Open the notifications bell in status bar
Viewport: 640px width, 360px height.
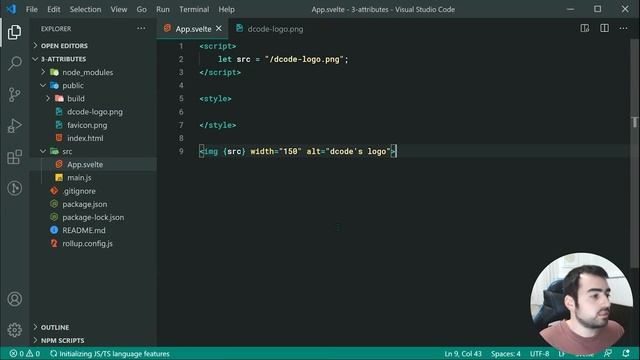pos(626,353)
